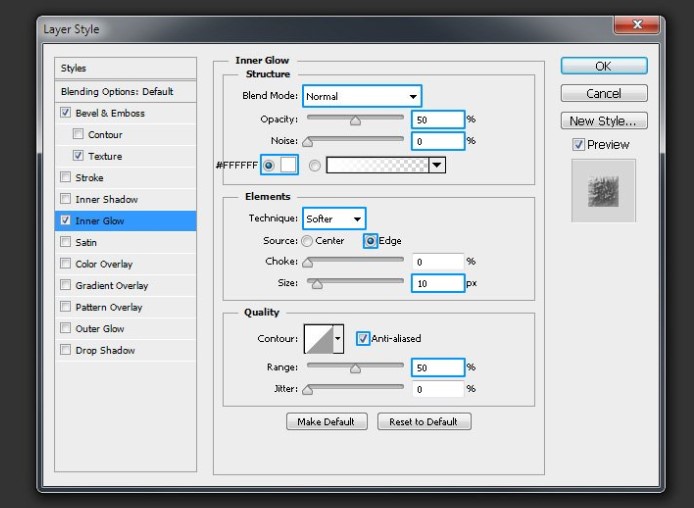The width and height of the screenshot is (694, 508).
Task: Open the Contour picker arrow
Action: [x=338, y=339]
